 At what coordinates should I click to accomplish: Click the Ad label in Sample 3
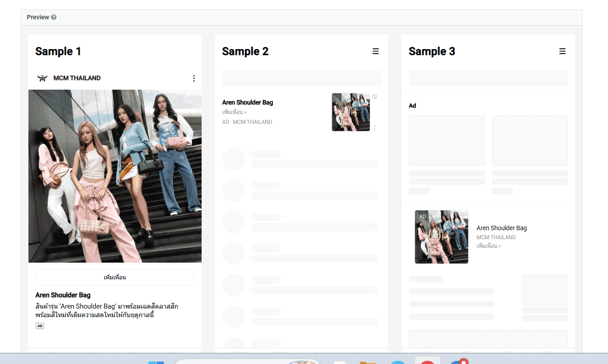(413, 106)
